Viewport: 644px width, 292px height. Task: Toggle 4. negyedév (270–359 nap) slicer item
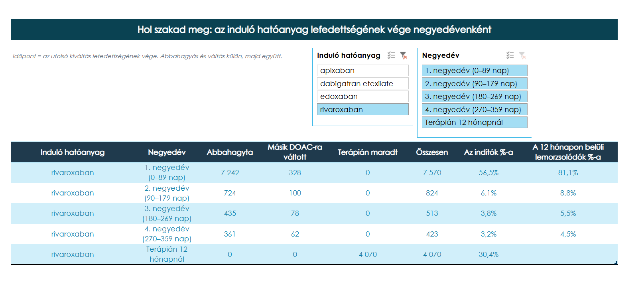tap(475, 109)
